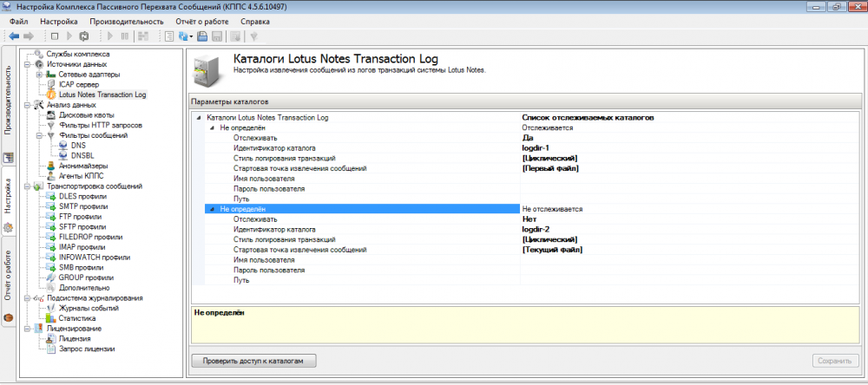Select SMB профили in the tree

pos(81,267)
